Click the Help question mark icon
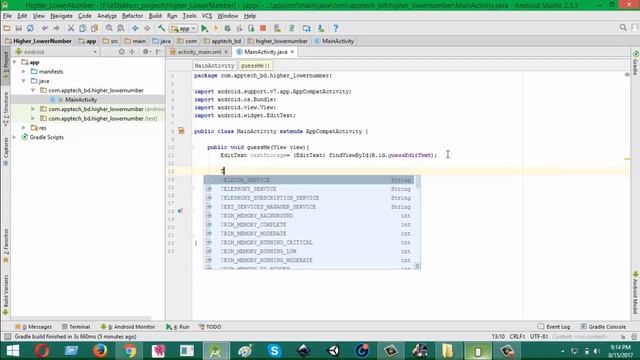Viewport: 640px width, 360px height. pos(336,28)
